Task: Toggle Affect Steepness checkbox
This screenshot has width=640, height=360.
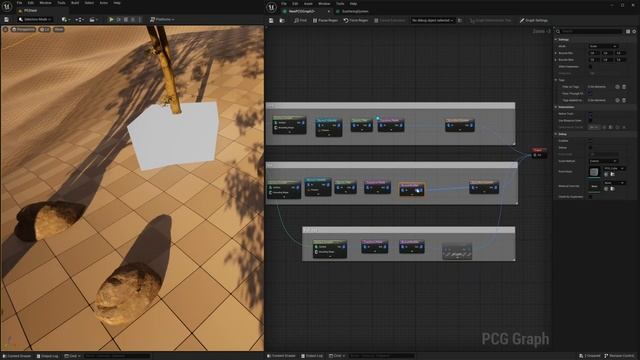Action: 590,67
